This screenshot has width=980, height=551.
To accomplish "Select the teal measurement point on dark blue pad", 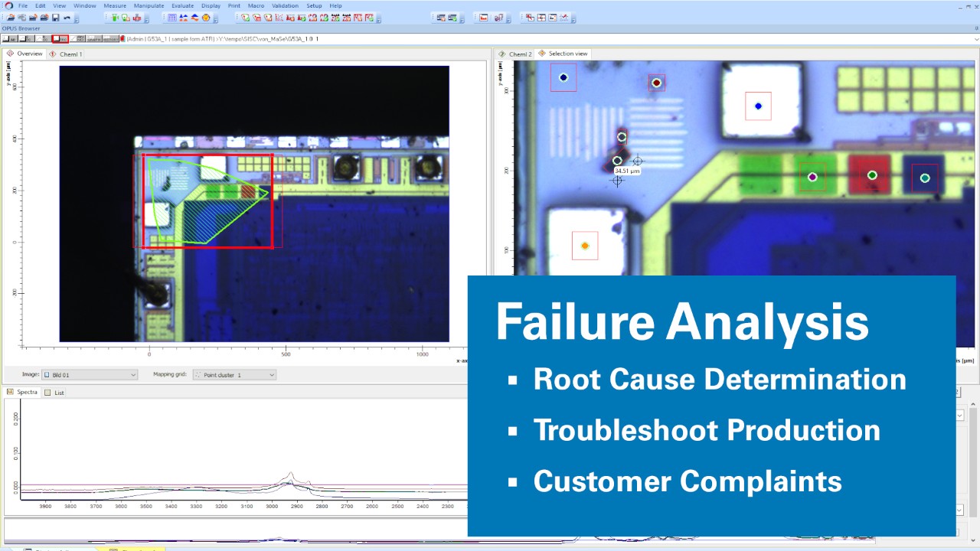I will coord(925,178).
